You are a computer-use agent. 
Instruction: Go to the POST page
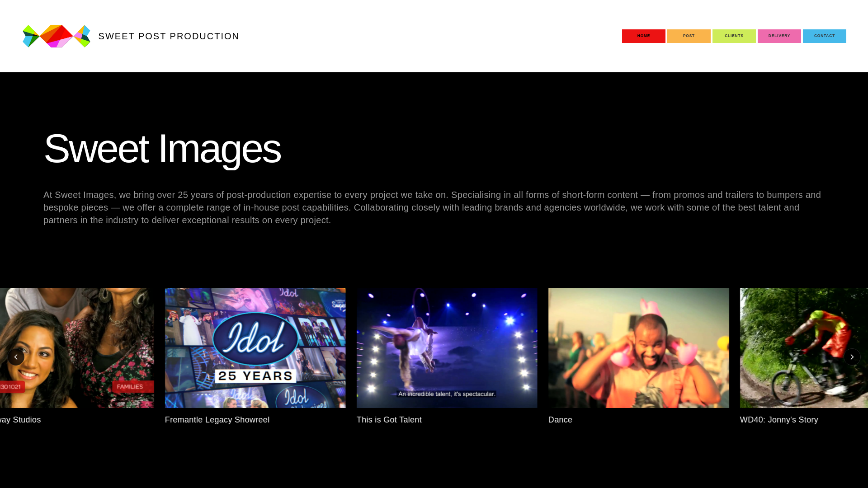tap(689, 36)
